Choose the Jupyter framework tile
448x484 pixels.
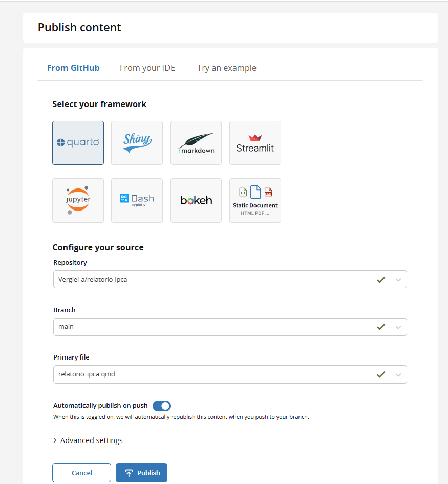click(x=78, y=200)
